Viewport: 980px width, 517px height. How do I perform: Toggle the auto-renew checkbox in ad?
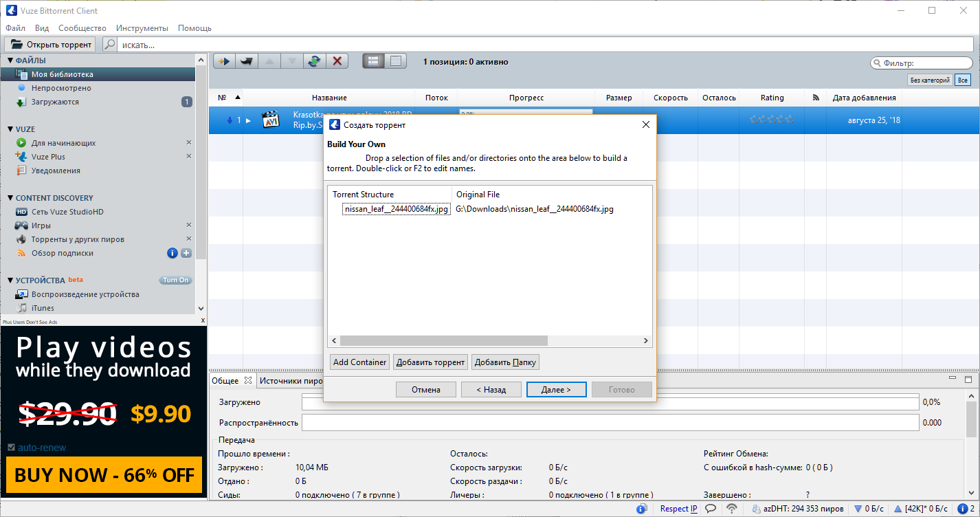click(x=11, y=448)
